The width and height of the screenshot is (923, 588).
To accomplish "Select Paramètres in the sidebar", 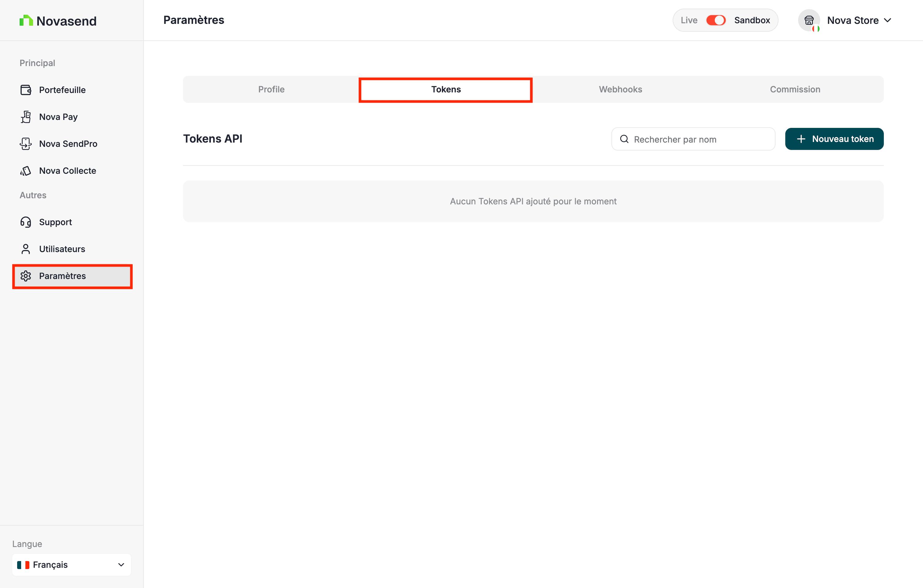I will click(73, 276).
